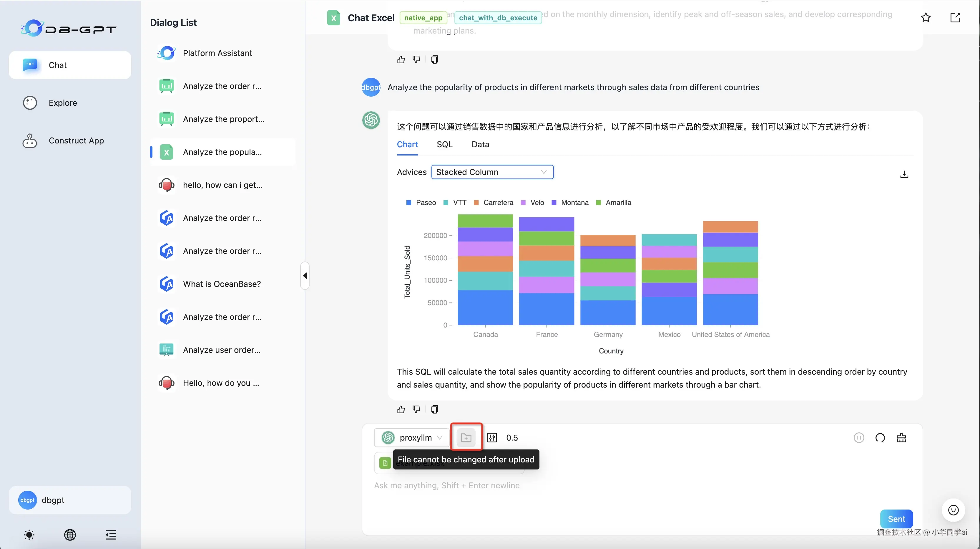Click the globe language icon at bottom left

tap(70, 535)
